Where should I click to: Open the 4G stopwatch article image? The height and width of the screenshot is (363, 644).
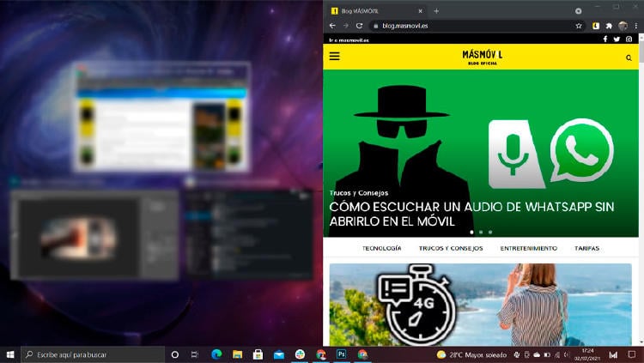coord(481,305)
